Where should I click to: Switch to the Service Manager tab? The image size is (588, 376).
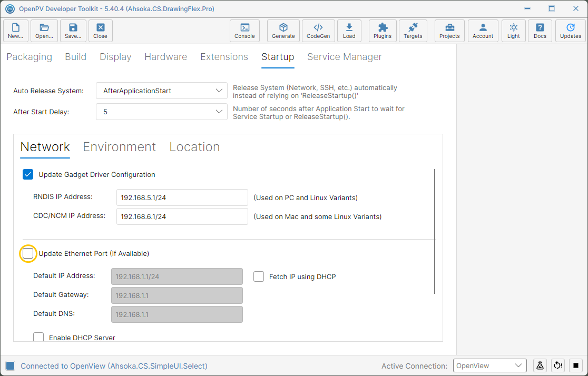pyautogui.click(x=345, y=57)
